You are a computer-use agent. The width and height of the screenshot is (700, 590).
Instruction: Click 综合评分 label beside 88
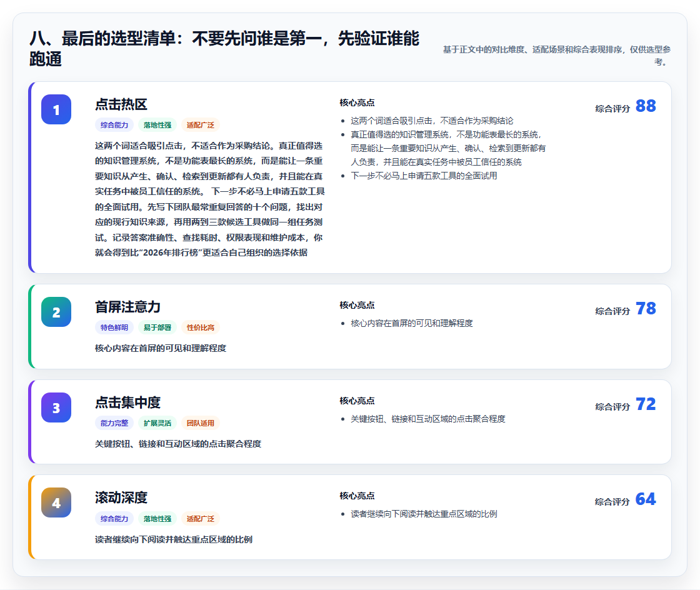click(612, 109)
